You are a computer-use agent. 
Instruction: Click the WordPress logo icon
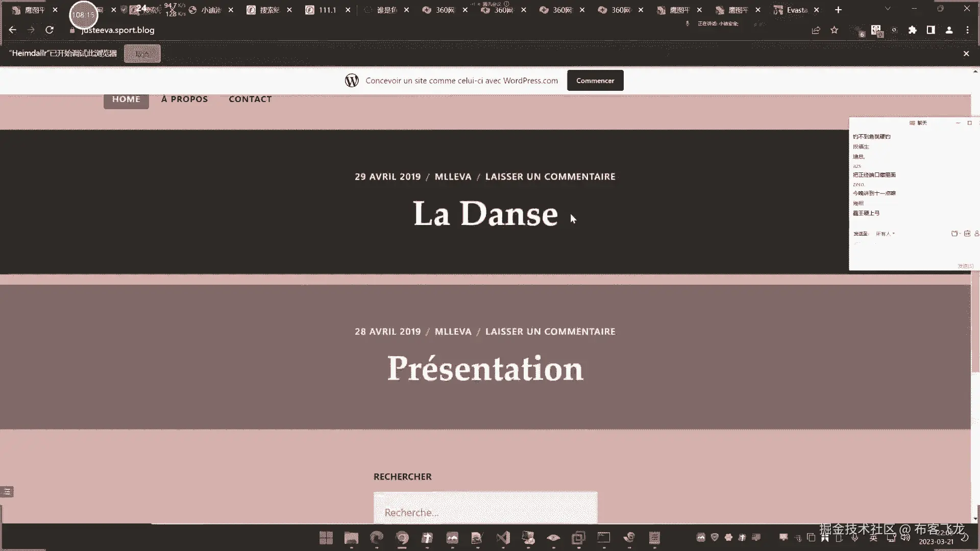point(352,81)
